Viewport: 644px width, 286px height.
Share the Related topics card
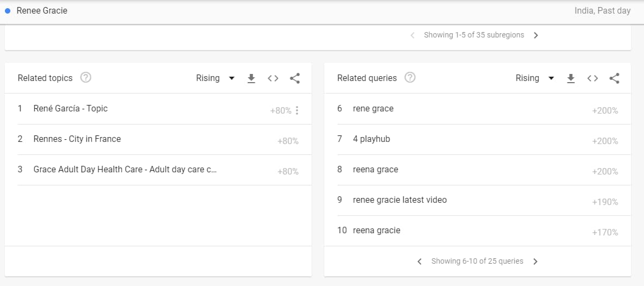295,78
